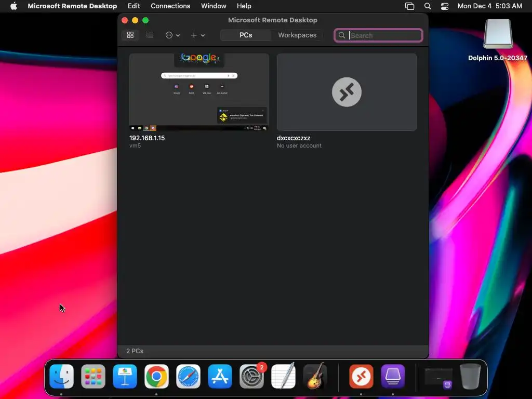Screen dimensions: 532x399
Task: Open Google Chrome from the Dock
Action: click(156, 376)
